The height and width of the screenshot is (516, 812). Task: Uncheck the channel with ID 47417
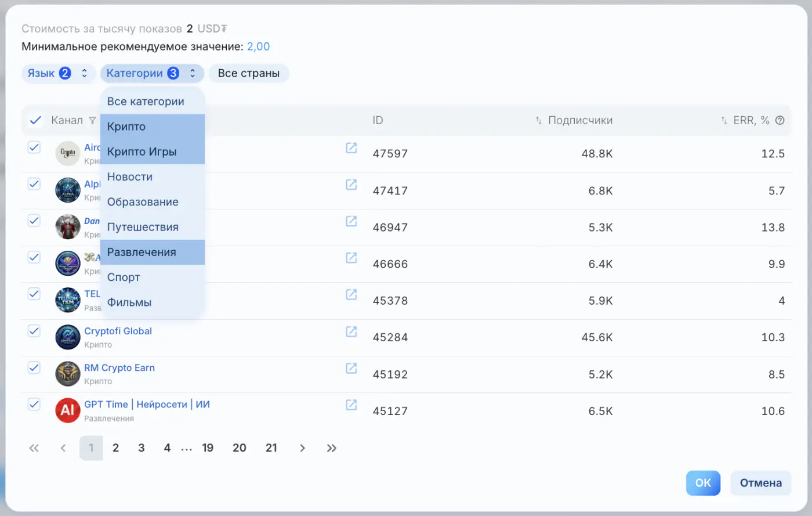point(34,184)
